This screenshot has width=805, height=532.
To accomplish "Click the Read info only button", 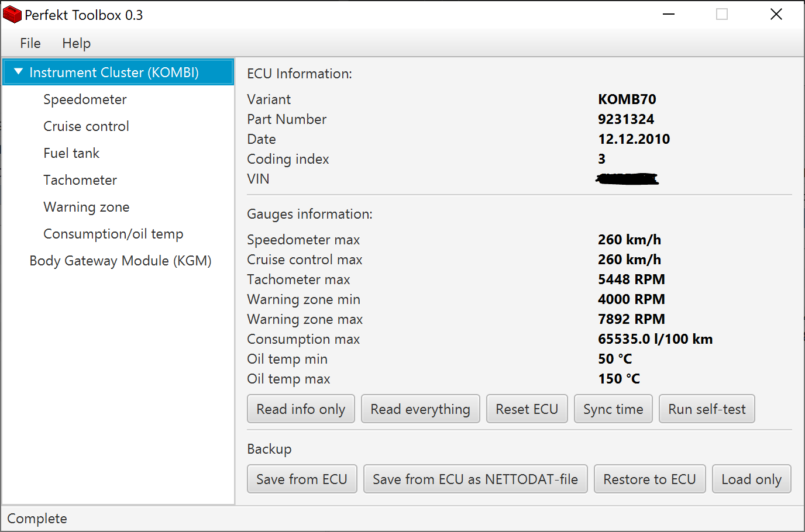I will tap(301, 409).
